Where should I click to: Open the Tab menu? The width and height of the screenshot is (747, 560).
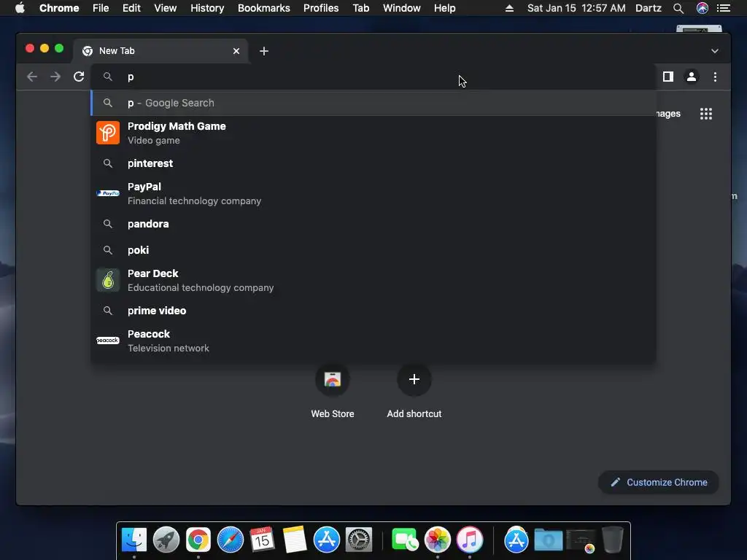point(361,8)
